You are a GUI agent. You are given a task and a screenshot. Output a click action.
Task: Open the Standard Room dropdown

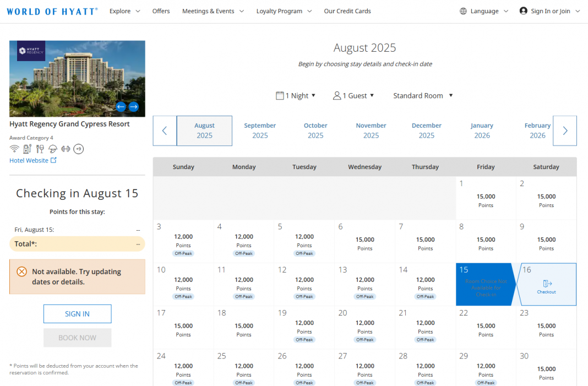pyautogui.click(x=422, y=95)
